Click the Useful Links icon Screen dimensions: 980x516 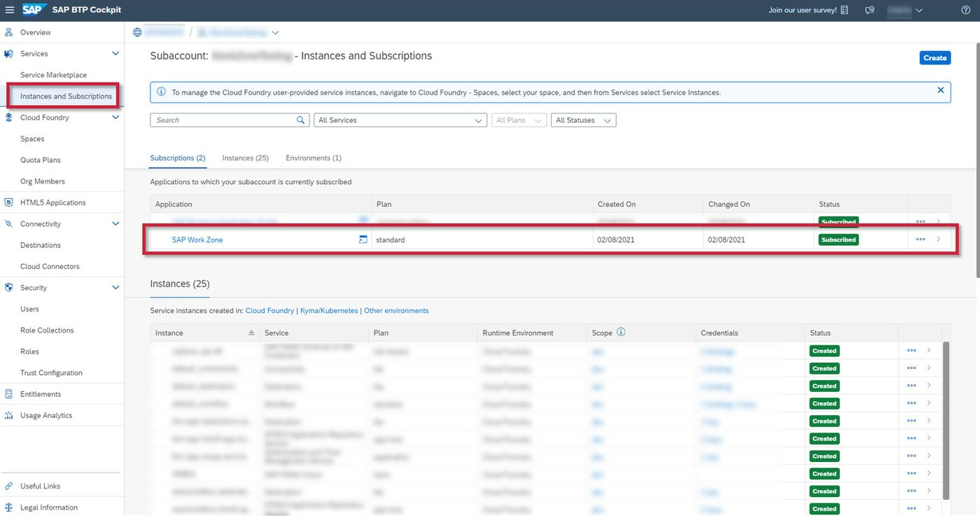pyautogui.click(x=8, y=486)
